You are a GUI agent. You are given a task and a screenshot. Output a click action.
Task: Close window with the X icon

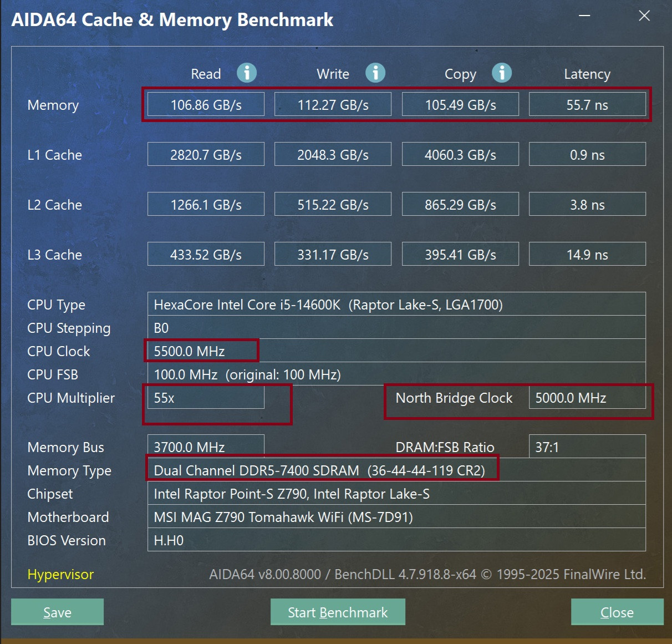[644, 16]
